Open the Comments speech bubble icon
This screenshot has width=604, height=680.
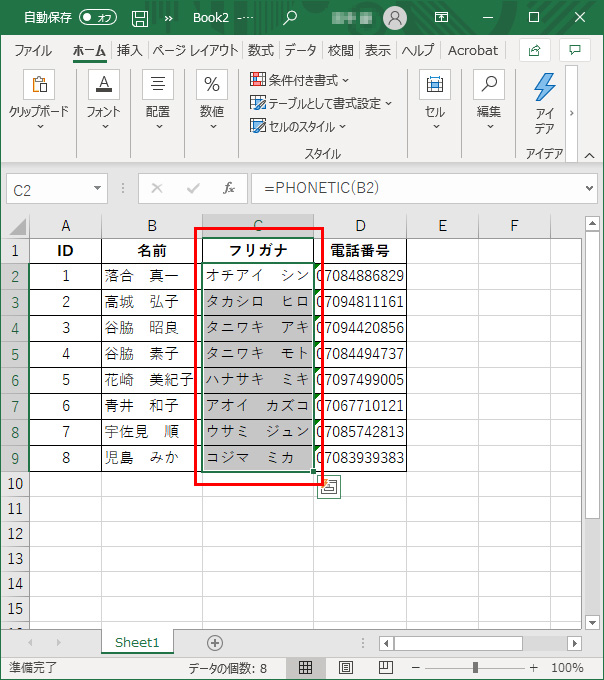(x=575, y=51)
